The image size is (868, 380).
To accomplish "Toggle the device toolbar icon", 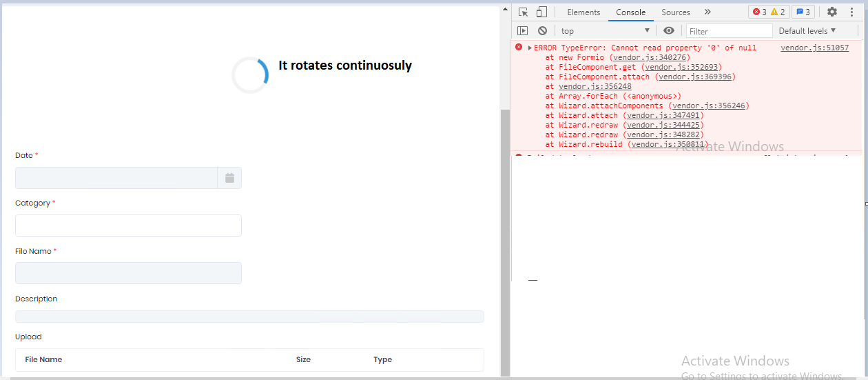I will (541, 12).
